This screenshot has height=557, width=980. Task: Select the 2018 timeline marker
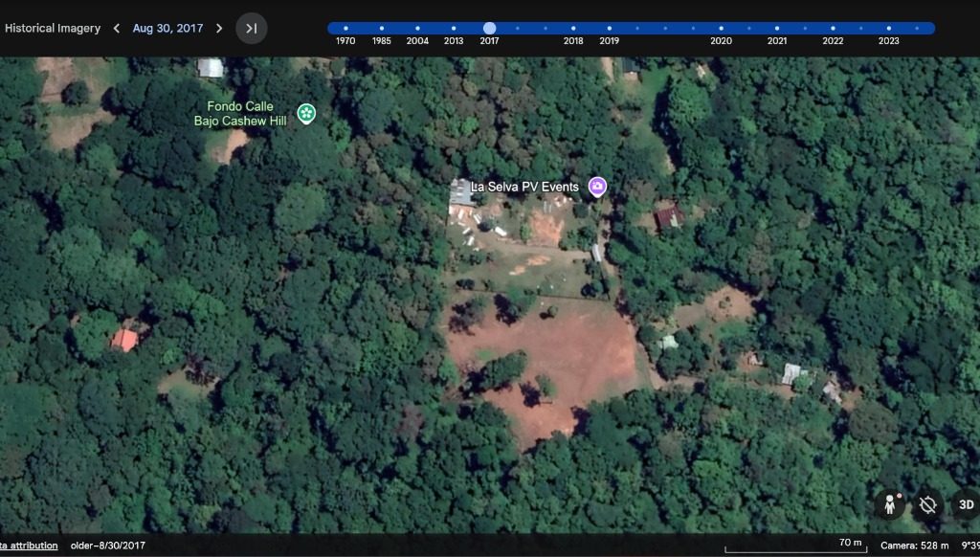click(573, 29)
